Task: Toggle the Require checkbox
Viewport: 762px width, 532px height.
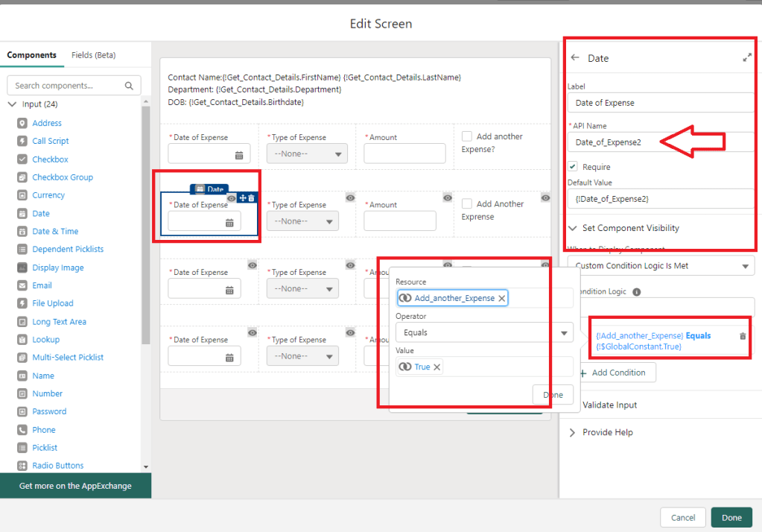Action: point(573,167)
